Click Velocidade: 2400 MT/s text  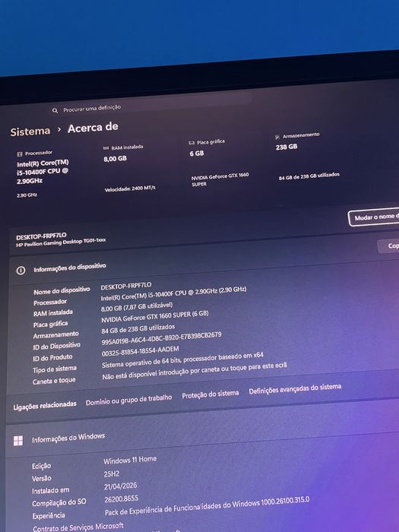tap(130, 188)
